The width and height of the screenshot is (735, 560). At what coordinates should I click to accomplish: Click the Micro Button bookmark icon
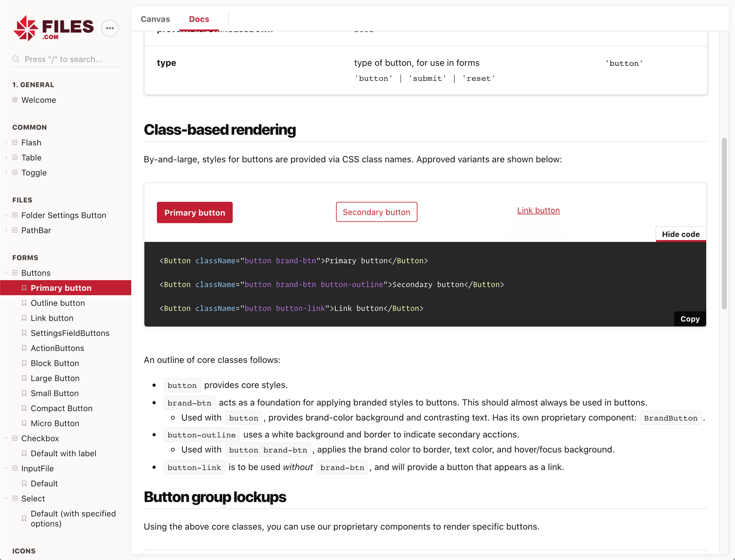click(24, 423)
